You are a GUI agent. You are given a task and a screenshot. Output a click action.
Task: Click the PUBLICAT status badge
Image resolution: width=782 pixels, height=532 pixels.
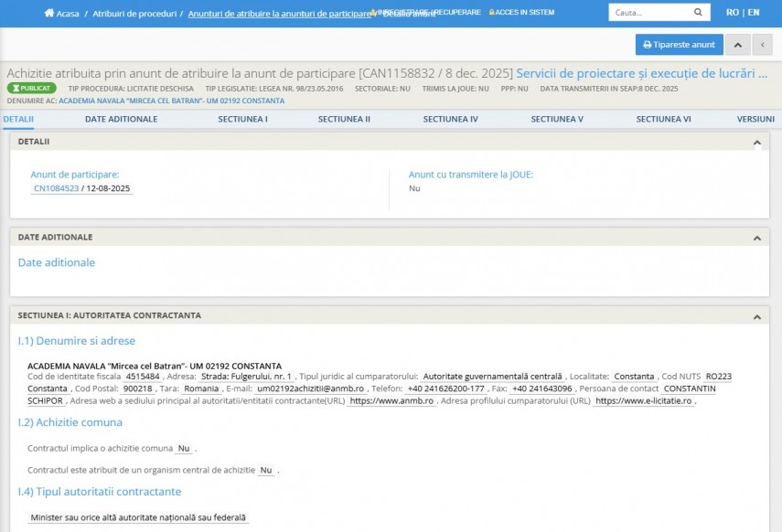tap(32, 88)
